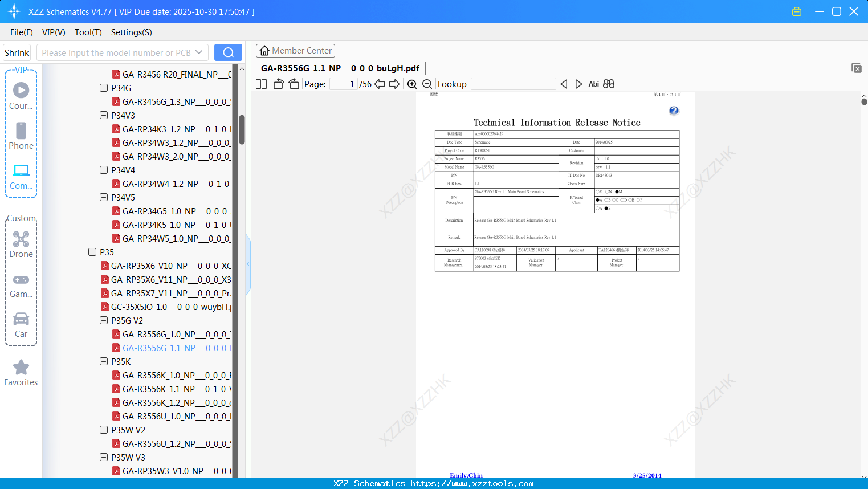Screen dimensions: 868x489
Task: Click the Shrink button
Action: coord(17,52)
